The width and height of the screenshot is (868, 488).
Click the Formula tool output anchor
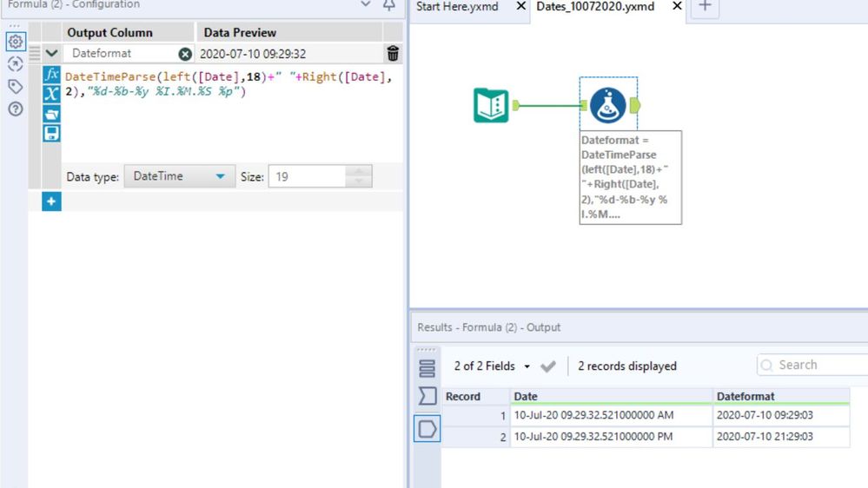635,105
